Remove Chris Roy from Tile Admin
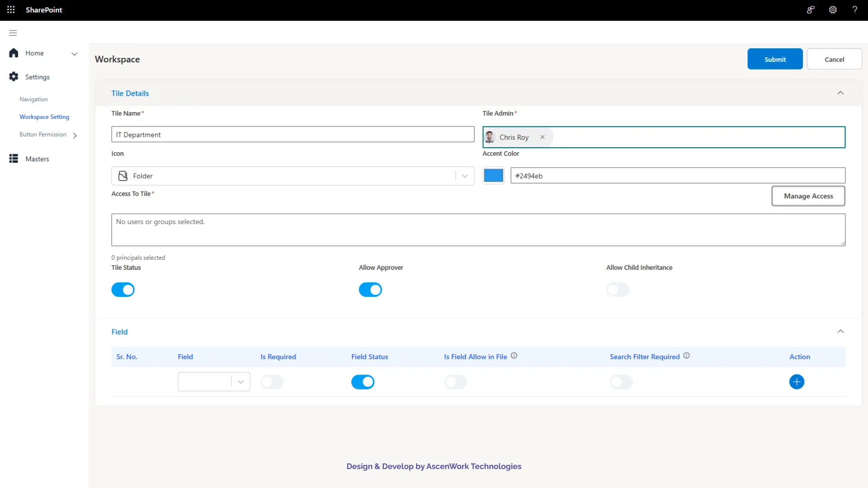 click(x=542, y=137)
